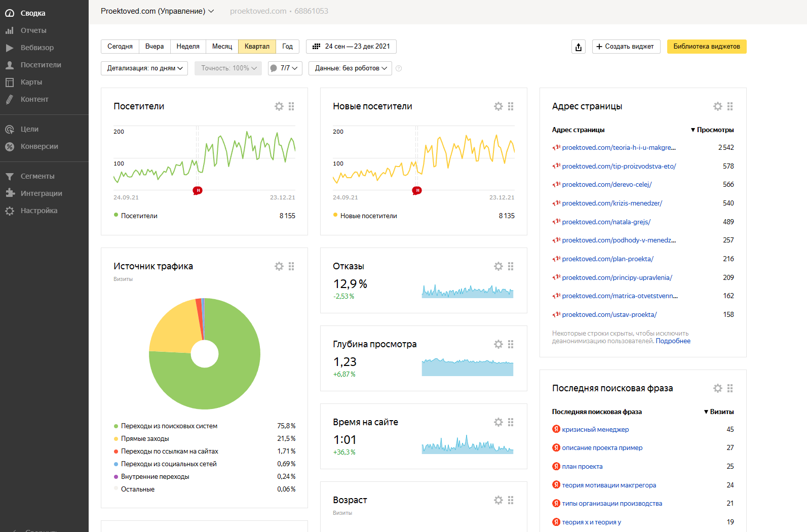Switch period to Неделя
This screenshot has height=532, width=807.
pos(187,47)
